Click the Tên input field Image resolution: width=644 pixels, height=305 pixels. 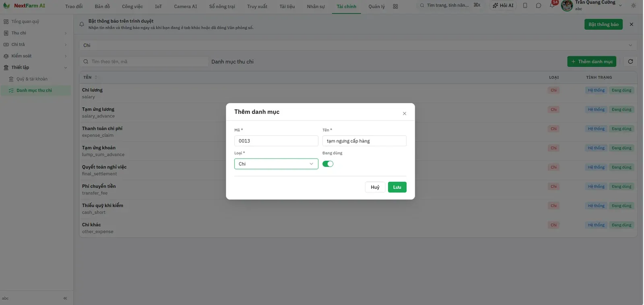click(364, 141)
